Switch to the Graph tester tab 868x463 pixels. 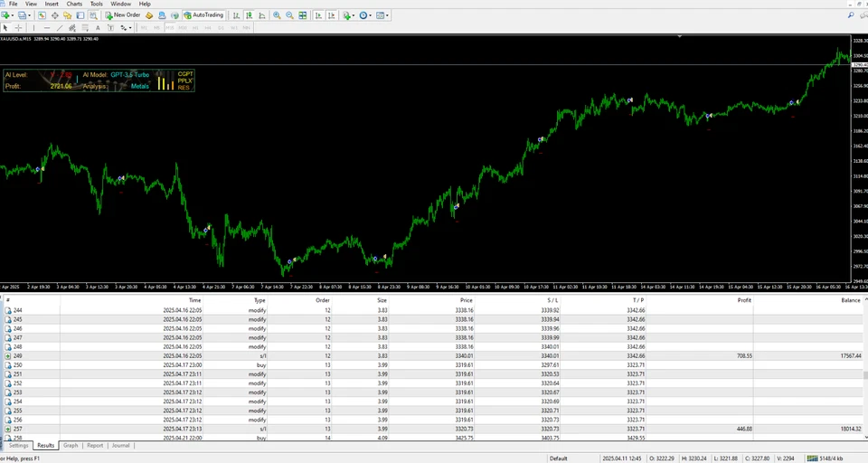coord(71,445)
